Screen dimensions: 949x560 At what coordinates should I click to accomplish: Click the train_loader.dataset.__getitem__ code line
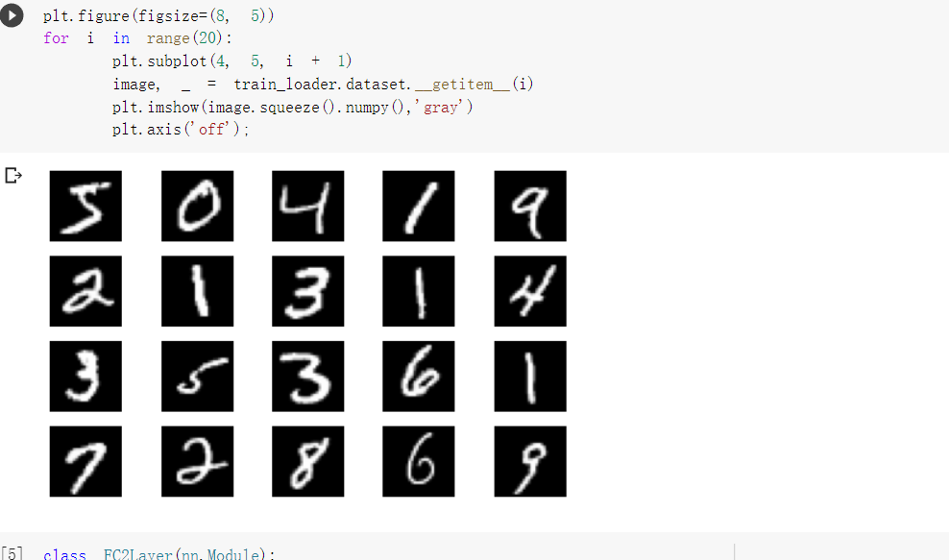[x=323, y=85]
